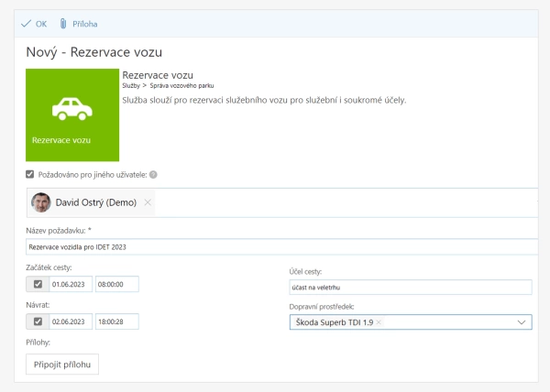Click the Účel cesty input field
This screenshot has width=550, height=392.
(x=410, y=288)
